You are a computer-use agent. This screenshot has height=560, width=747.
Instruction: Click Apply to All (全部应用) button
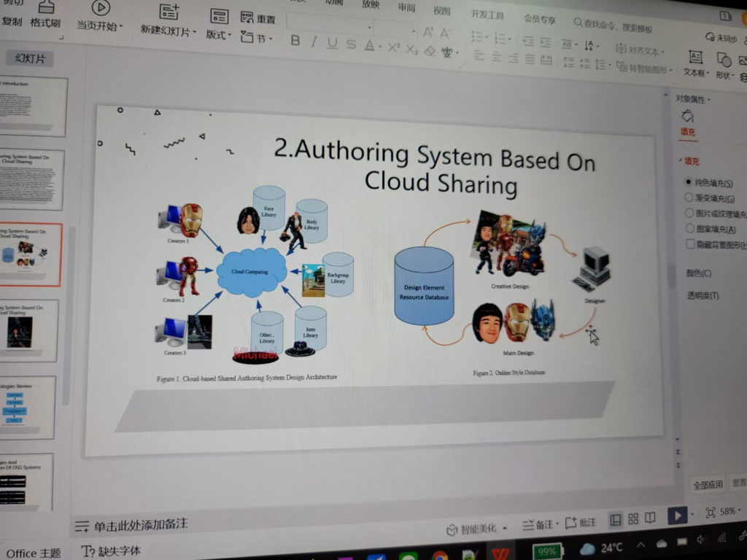[x=708, y=485]
